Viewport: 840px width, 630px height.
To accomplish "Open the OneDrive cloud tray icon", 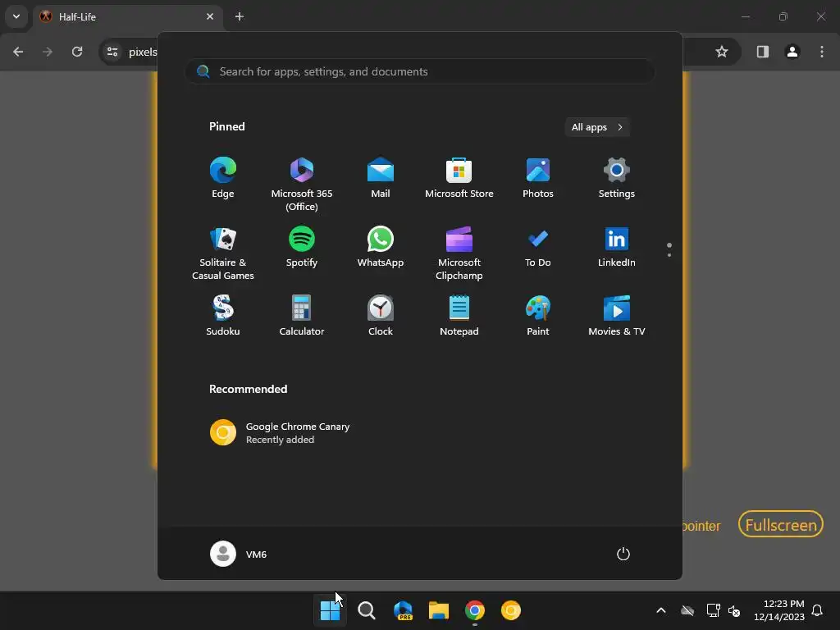I will pos(687,610).
